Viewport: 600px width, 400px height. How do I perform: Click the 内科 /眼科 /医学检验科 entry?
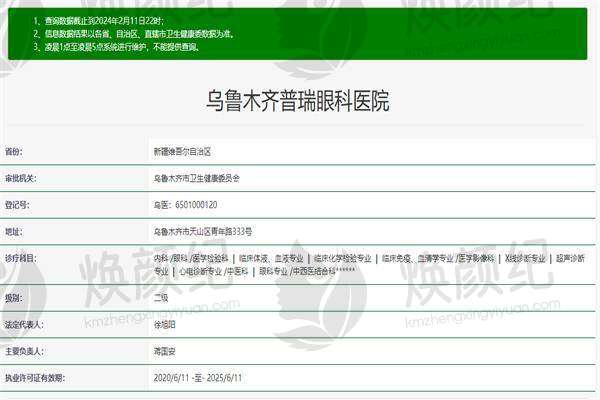click(191, 258)
